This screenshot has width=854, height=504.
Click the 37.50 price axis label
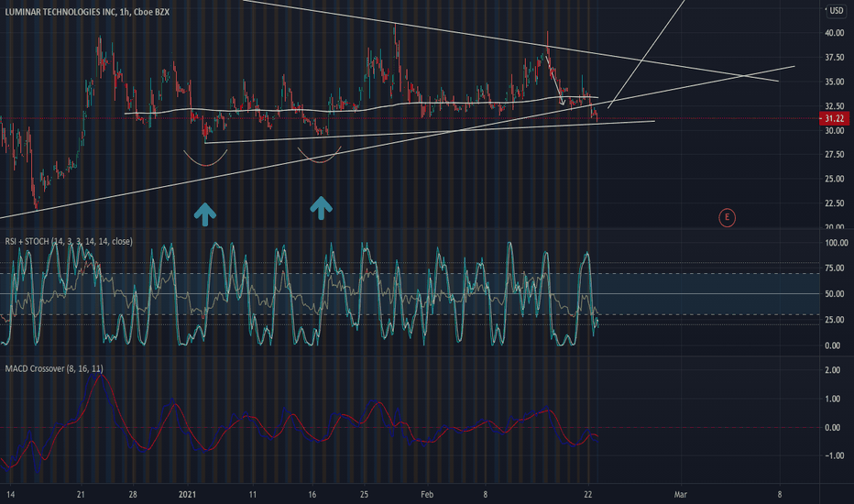(834, 57)
